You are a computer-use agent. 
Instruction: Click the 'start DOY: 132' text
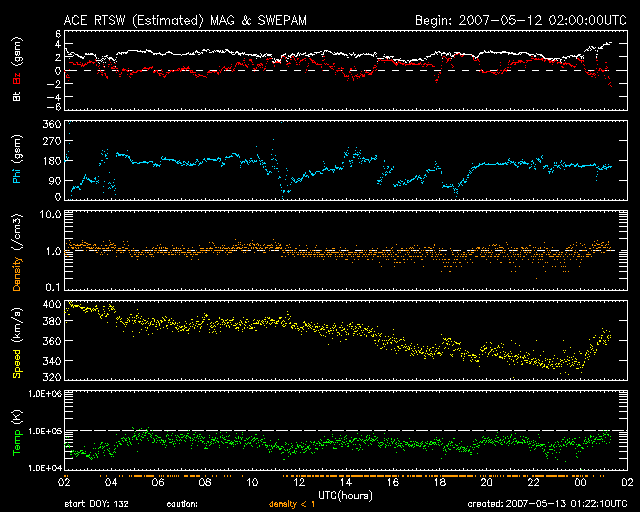[96, 504]
